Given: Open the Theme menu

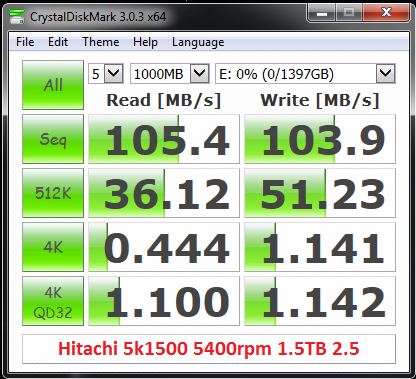Looking at the screenshot, I should 101,42.
